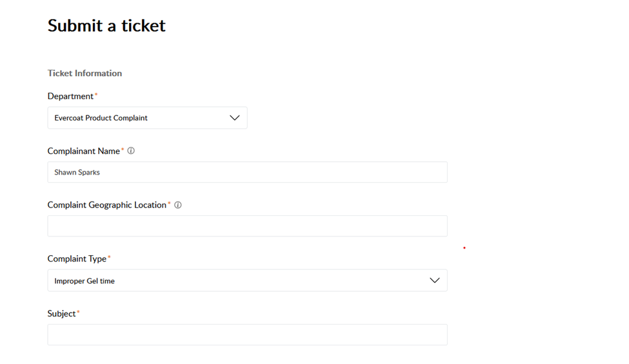Click the red asterisk next to Department
629x364 pixels.
click(x=96, y=95)
